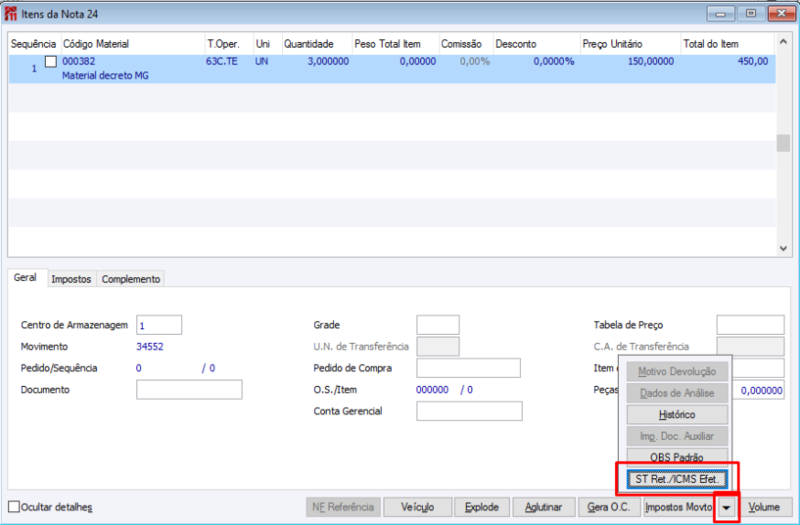Viewport: 800px width, 525px height.
Task: Click ST Ret./ICMS Efet. button
Action: [x=677, y=479]
